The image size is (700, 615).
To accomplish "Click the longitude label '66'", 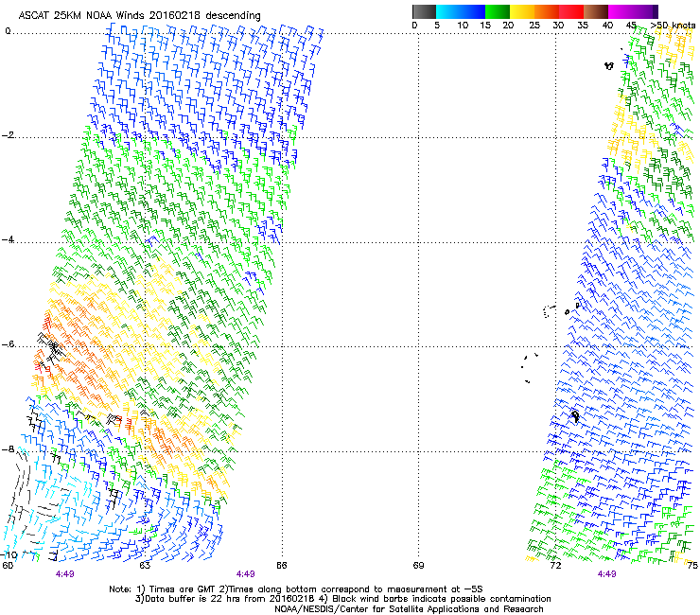I will point(281,566).
